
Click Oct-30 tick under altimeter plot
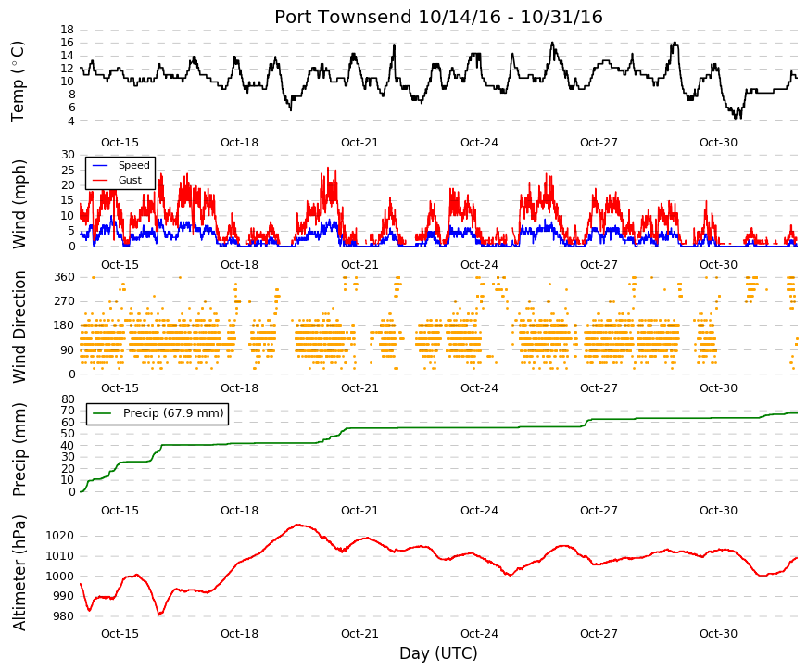click(718, 633)
